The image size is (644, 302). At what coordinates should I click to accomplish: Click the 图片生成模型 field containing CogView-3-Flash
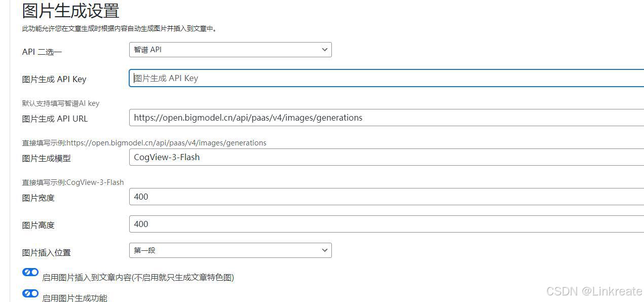[387, 157]
